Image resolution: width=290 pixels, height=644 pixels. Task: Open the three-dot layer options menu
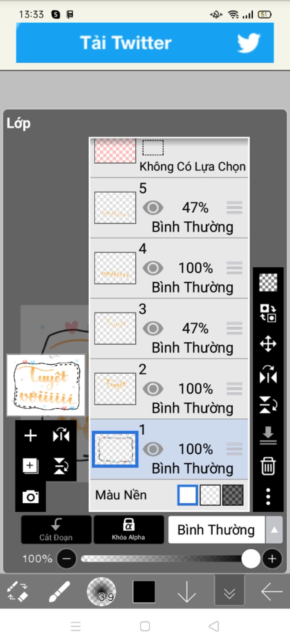pyautogui.click(x=268, y=496)
